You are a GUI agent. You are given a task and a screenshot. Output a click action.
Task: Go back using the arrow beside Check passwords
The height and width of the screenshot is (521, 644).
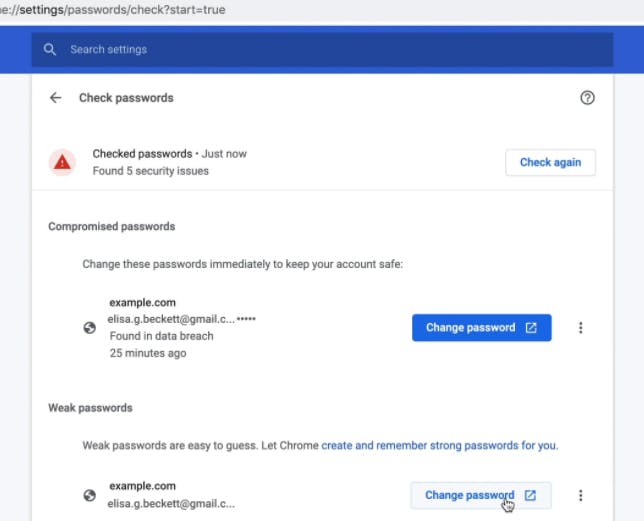[56, 98]
